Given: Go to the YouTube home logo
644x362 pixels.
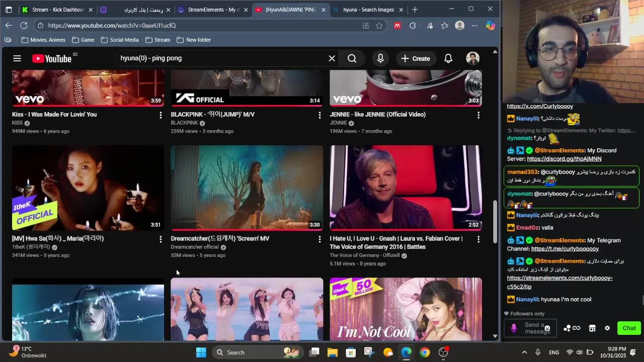Looking at the screenshot, I should 52,59.
